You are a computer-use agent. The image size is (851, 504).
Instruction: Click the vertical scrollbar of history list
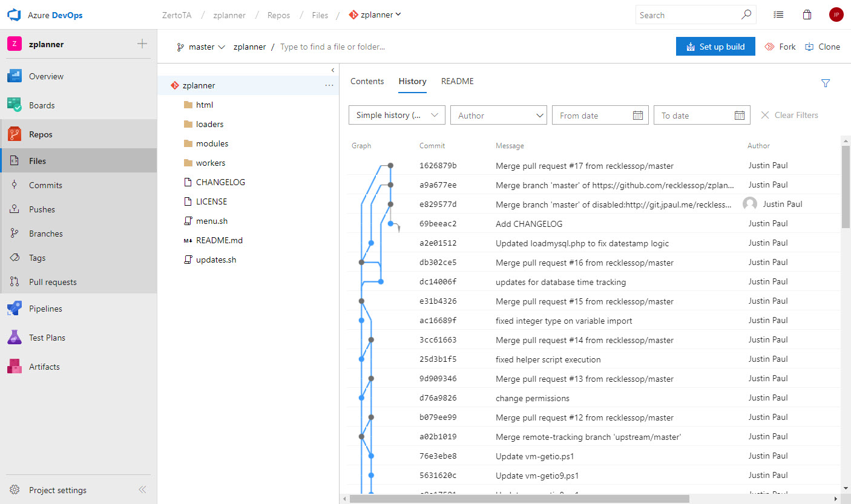[846, 187]
